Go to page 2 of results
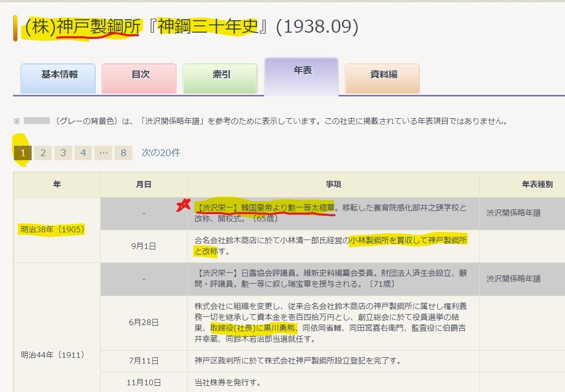Screen dimensions: 565x392 point(43,153)
